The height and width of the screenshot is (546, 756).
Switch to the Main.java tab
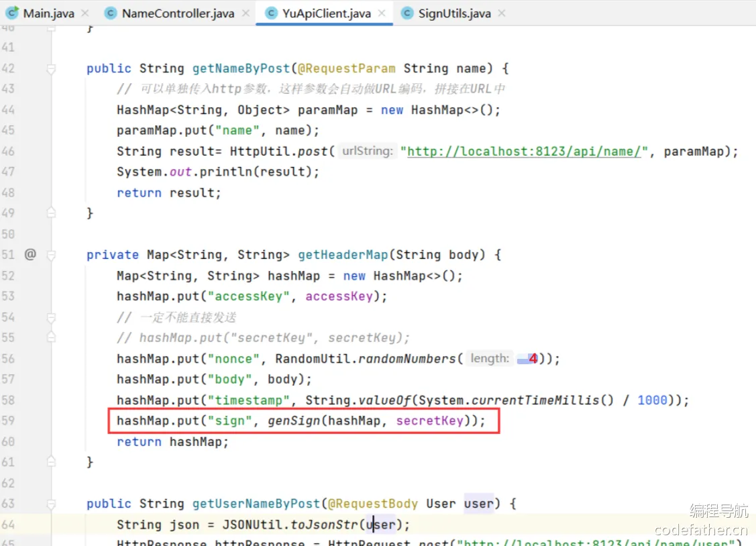(x=48, y=13)
